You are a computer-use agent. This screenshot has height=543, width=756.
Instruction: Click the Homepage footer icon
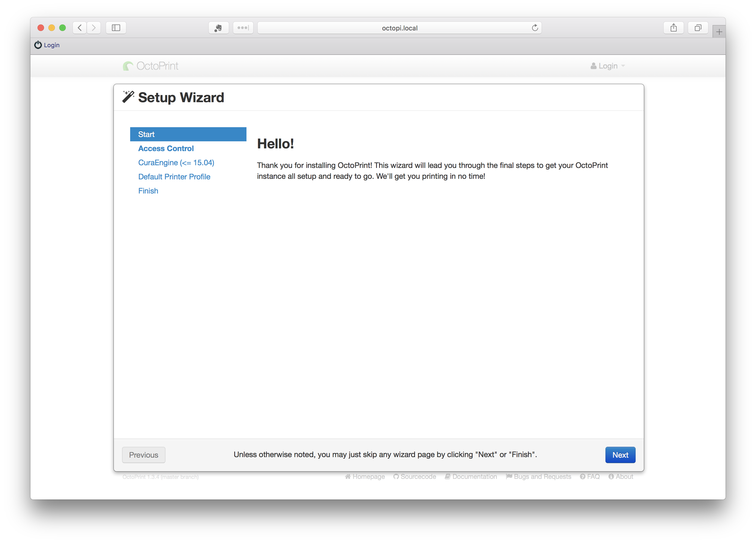pos(348,477)
